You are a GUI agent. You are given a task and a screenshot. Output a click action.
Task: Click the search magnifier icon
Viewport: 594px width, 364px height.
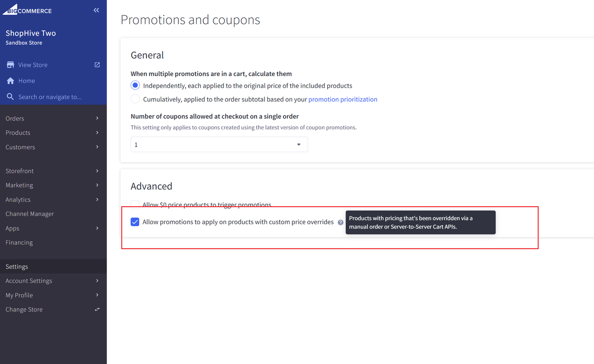[x=10, y=97]
